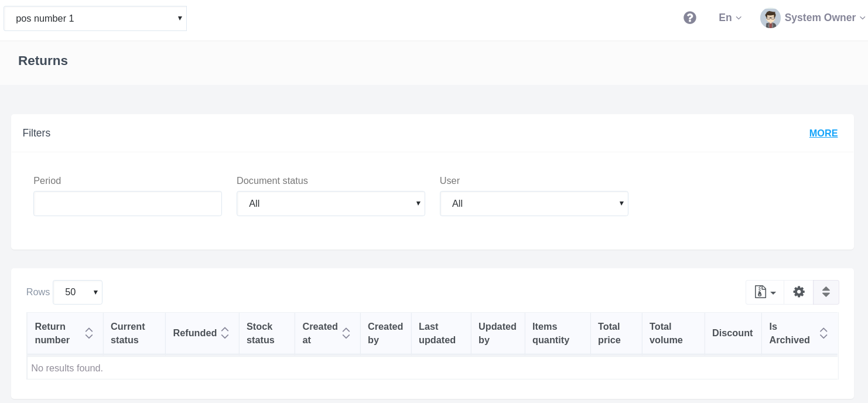This screenshot has height=403, width=868.
Task: Click the Current status column header
Action: coord(128,333)
